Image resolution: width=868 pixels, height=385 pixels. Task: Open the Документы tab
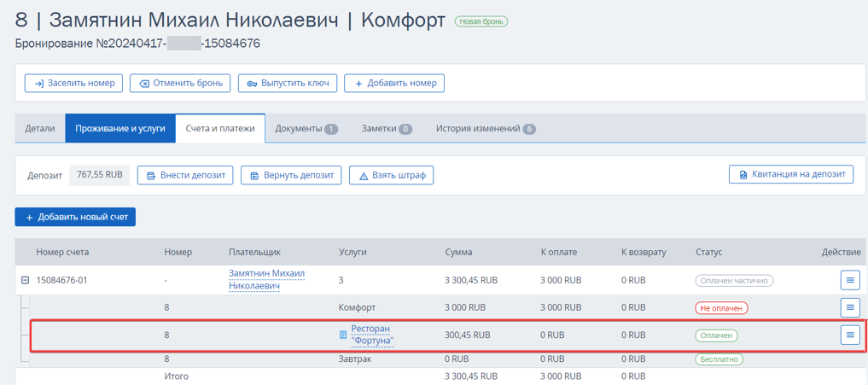(x=306, y=129)
